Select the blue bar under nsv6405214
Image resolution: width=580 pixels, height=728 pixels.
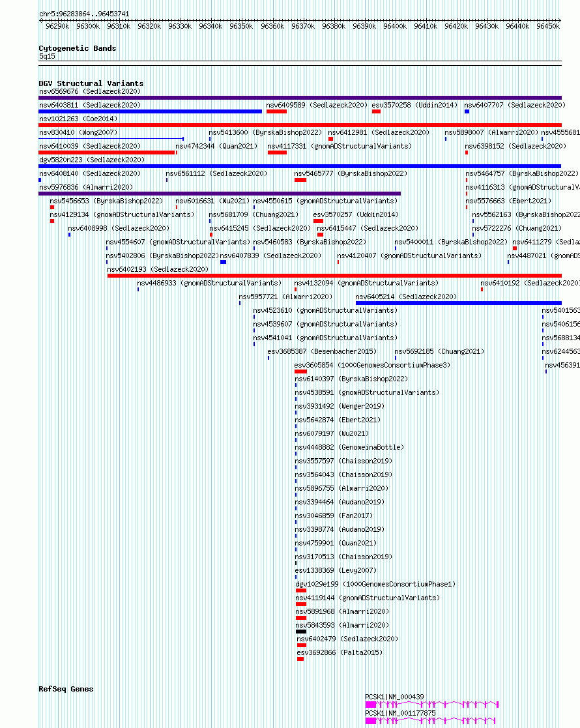pyautogui.click(x=459, y=303)
